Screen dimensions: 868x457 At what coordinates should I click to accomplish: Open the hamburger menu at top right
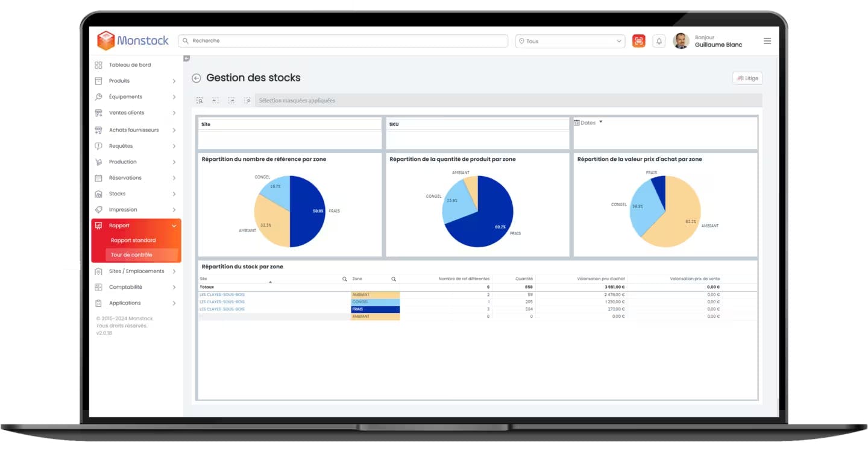pyautogui.click(x=767, y=41)
